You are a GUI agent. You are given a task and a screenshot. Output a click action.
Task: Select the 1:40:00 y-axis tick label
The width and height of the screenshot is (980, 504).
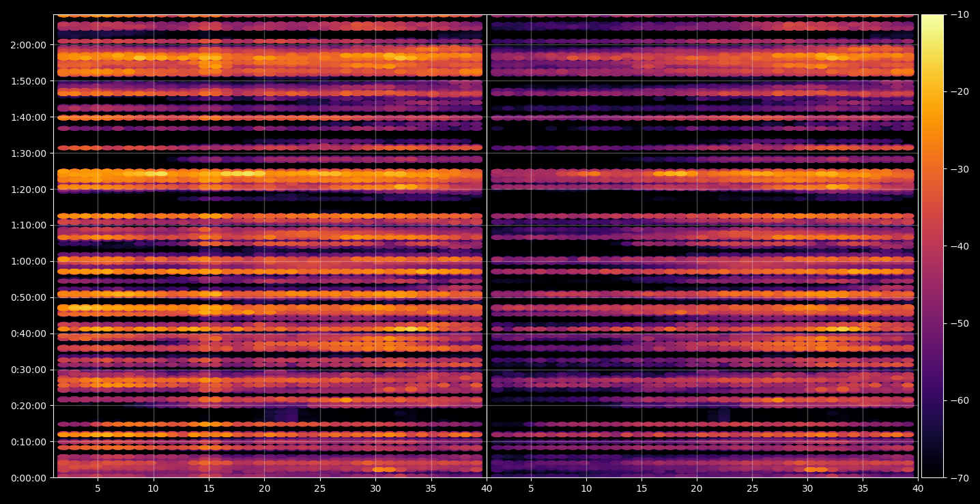tap(28, 117)
